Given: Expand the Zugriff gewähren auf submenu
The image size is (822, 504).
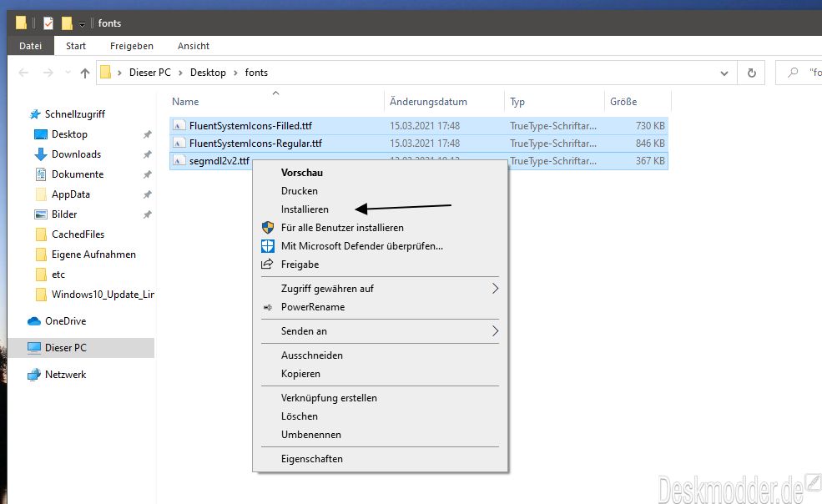Looking at the screenshot, I should 494,289.
